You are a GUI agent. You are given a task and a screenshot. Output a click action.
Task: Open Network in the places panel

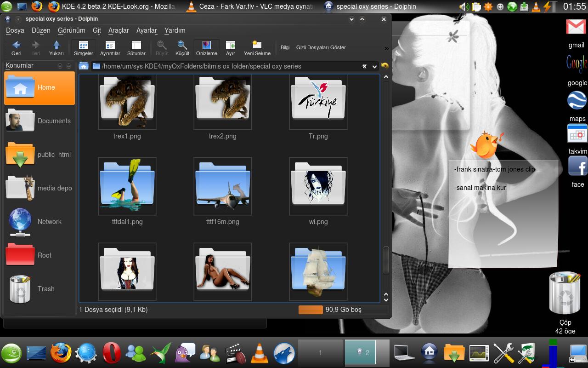click(40, 222)
